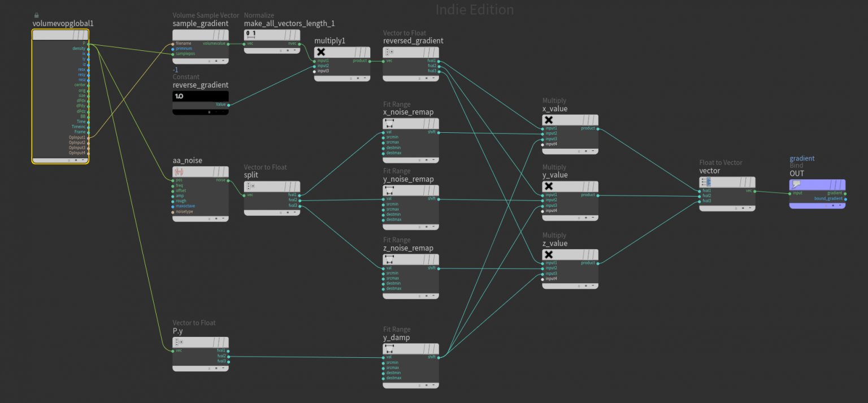Collapse the x_value node using its header stripes

point(588,119)
